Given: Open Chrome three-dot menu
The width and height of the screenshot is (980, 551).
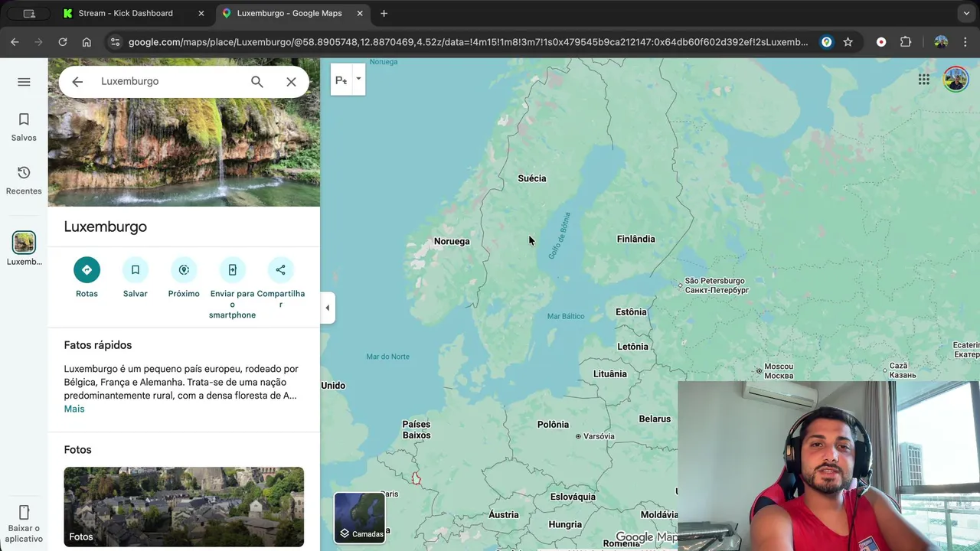Looking at the screenshot, I should (x=965, y=42).
